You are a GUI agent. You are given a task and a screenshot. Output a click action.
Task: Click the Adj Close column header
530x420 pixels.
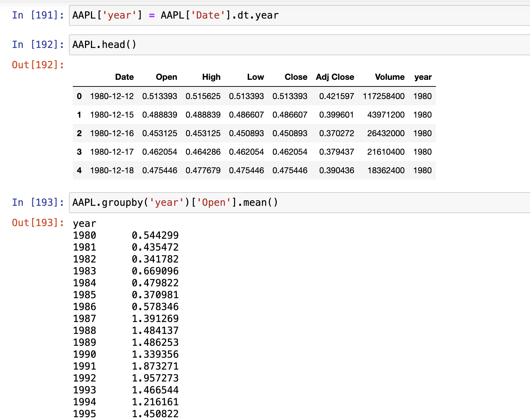(335, 77)
